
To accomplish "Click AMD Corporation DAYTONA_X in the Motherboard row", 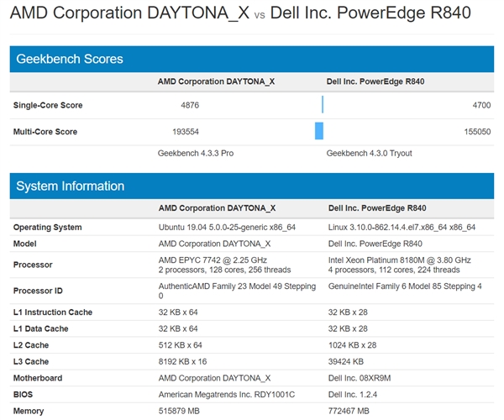I will pyautogui.click(x=214, y=378).
